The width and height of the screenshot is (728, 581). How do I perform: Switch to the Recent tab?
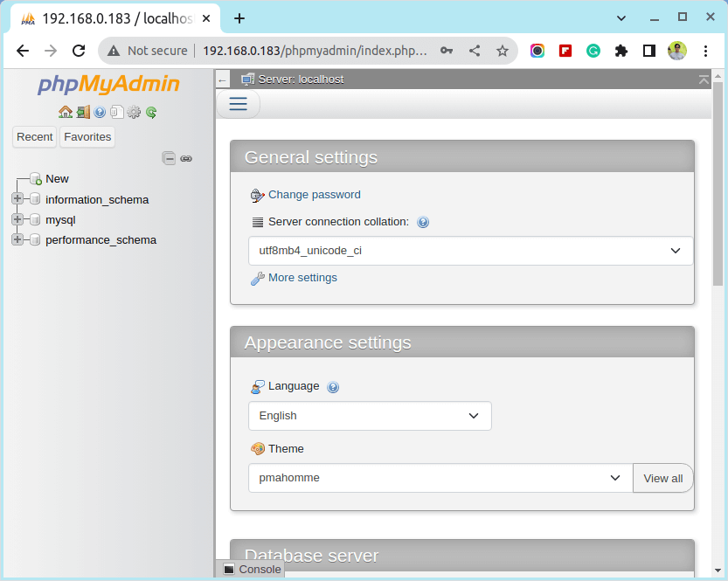pyautogui.click(x=34, y=137)
